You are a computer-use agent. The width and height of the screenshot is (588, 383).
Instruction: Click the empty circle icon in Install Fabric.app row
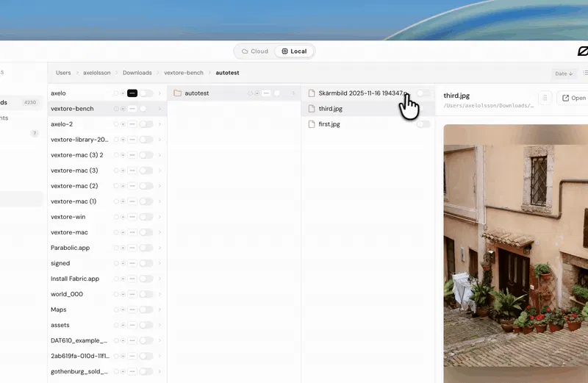(x=116, y=279)
